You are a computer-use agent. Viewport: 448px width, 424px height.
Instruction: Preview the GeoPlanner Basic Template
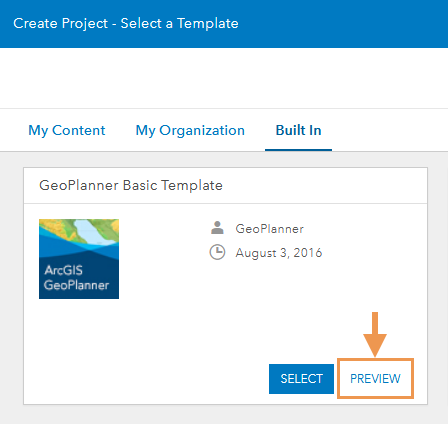[375, 379]
